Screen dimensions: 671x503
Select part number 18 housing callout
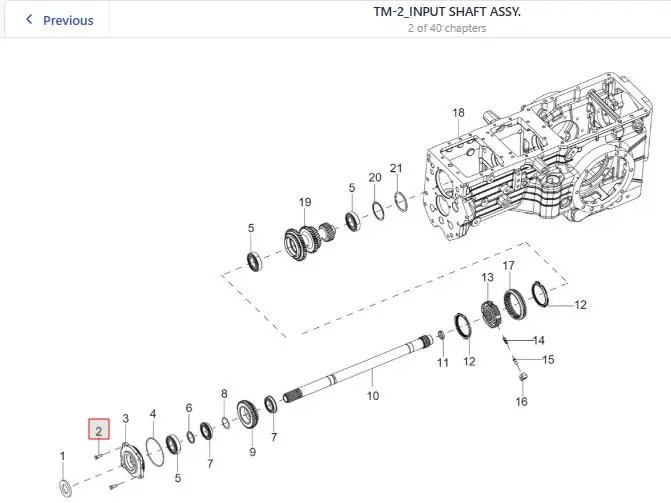coord(458,113)
